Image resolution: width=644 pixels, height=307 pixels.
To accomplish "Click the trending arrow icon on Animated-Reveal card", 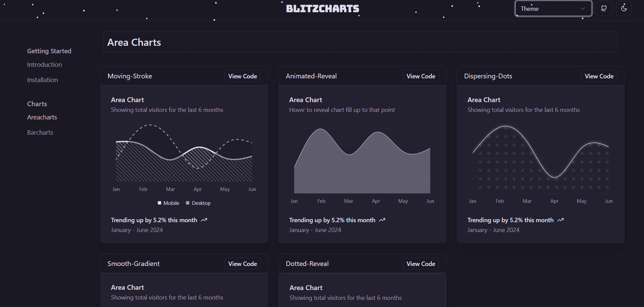I will point(382,220).
